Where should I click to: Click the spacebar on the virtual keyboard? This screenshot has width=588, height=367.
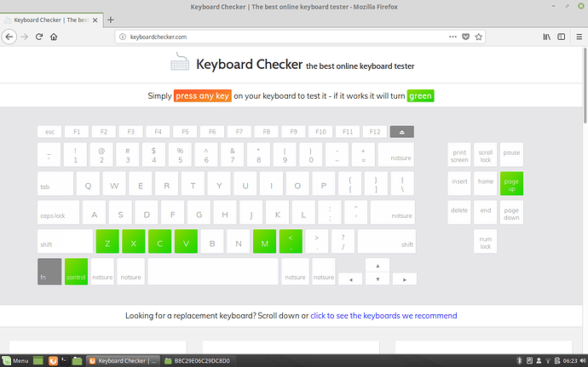coord(213,272)
